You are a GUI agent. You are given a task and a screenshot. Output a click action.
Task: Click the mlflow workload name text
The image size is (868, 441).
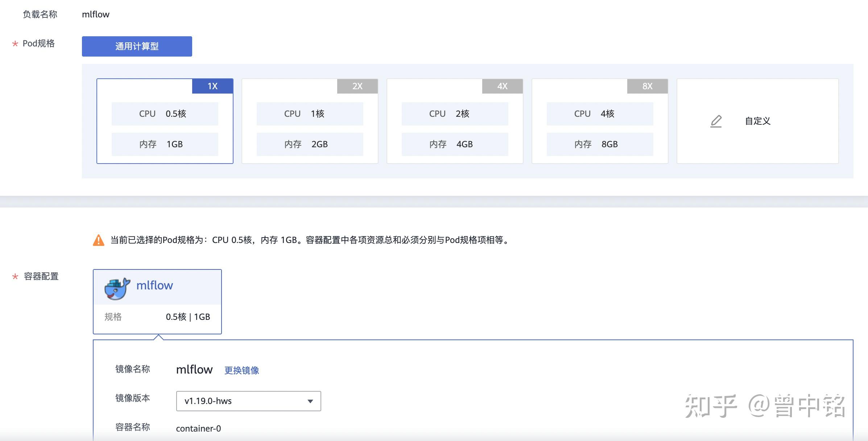click(96, 14)
